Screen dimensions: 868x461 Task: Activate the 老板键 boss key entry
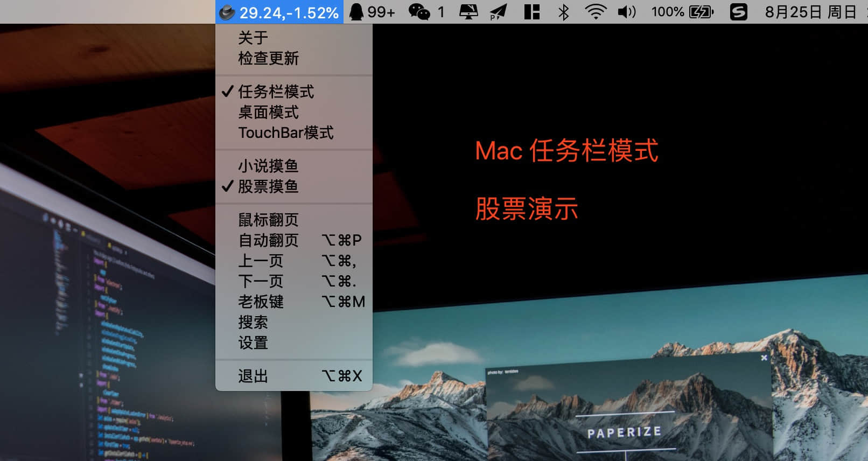tap(294, 302)
